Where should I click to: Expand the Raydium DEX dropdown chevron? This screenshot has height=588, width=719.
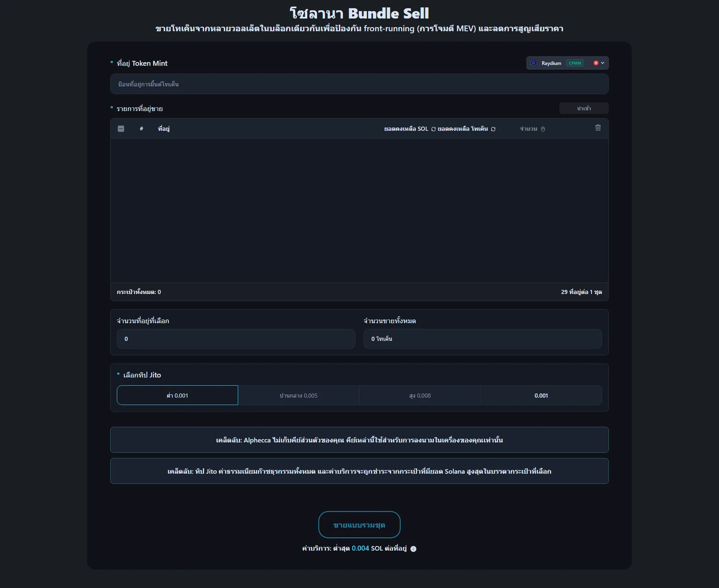click(603, 63)
